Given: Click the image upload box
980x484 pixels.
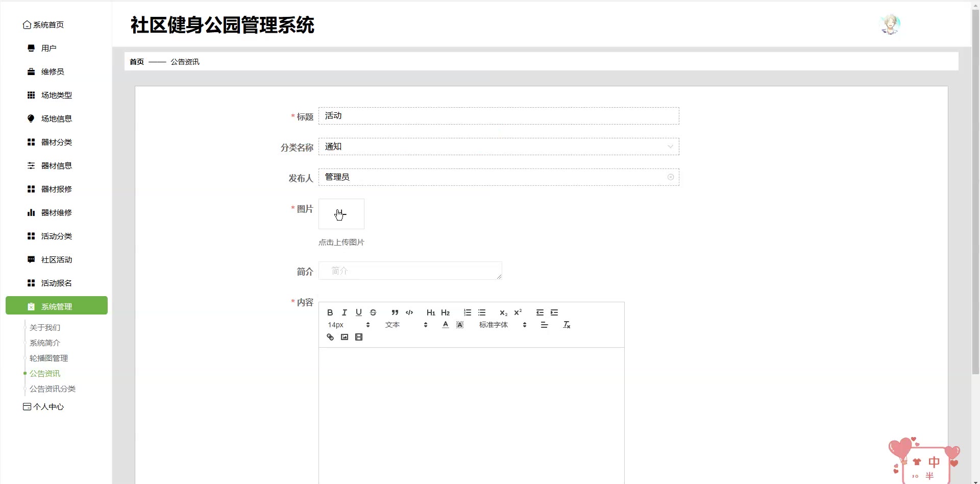Looking at the screenshot, I should pyautogui.click(x=341, y=214).
